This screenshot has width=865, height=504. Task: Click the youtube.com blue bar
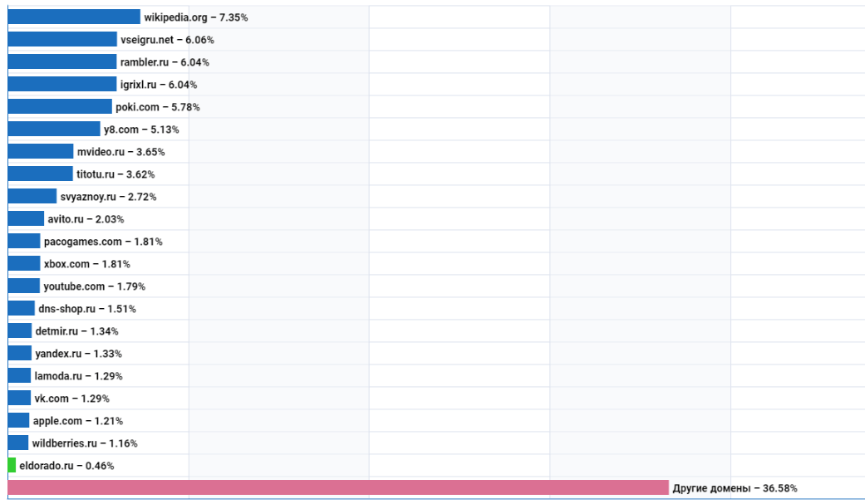pos(24,286)
